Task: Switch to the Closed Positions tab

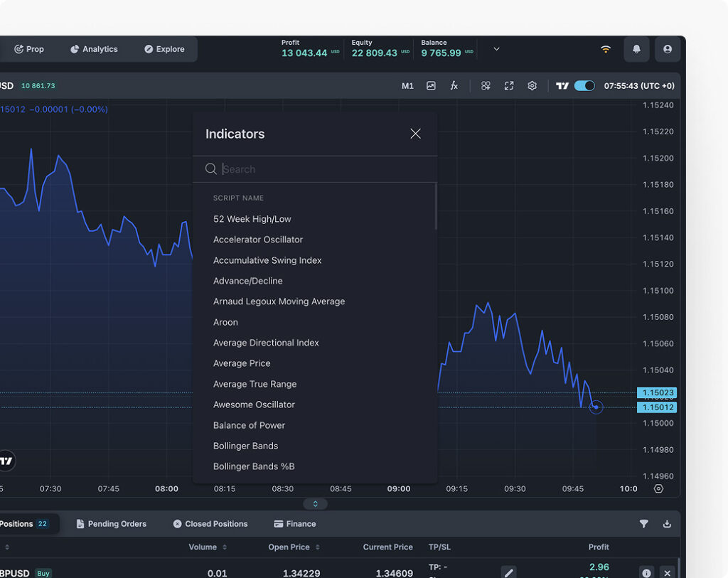Action: 210,524
